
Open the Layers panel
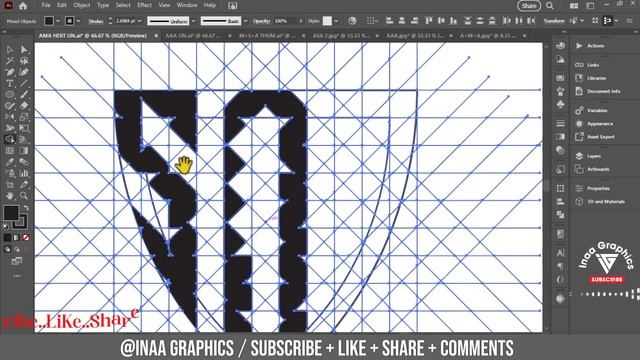click(593, 156)
